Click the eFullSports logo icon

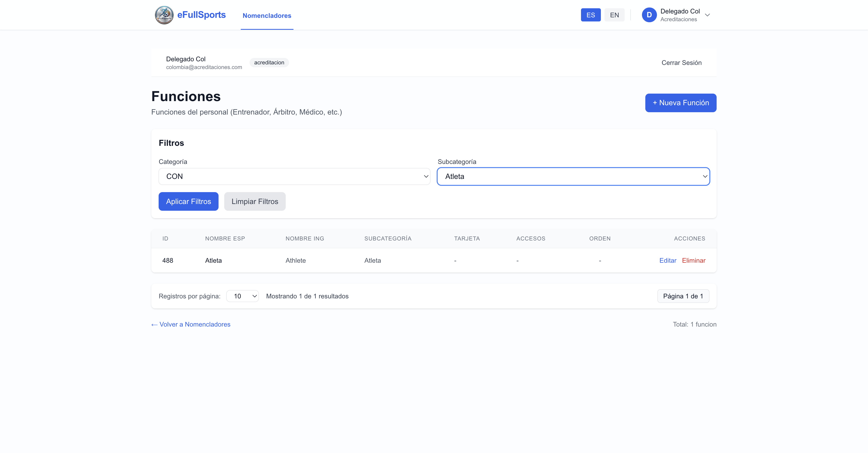point(164,15)
